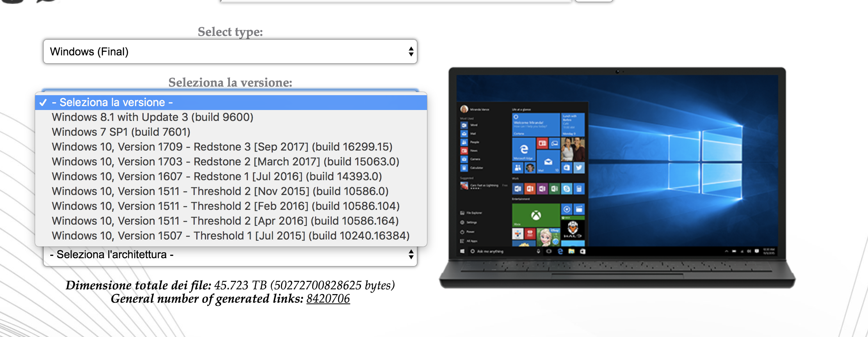868x337 pixels.
Task: Click the Twitter bird tile in Start menu
Action: (x=579, y=168)
